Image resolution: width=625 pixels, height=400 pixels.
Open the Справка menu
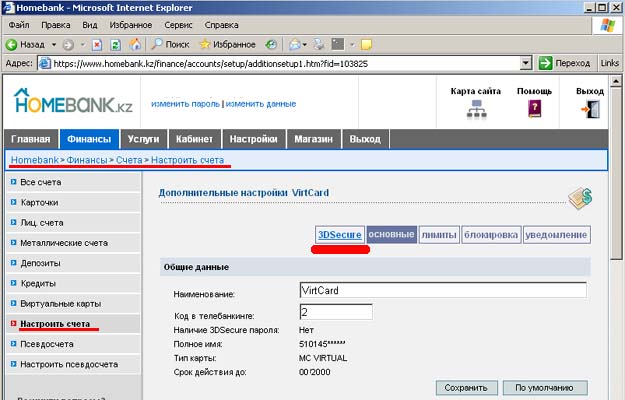pyautogui.click(x=221, y=25)
